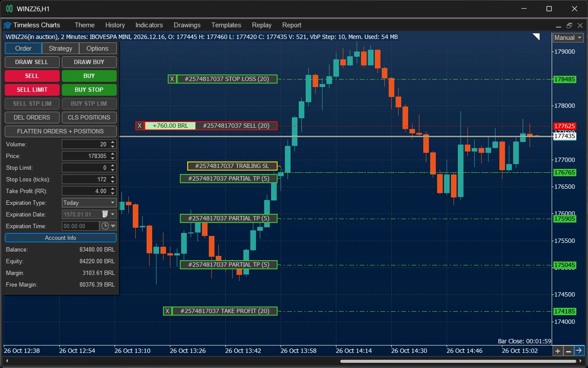This screenshot has width=588, height=368.
Task: Switch to the Options tab
Action: [x=98, y=48]
